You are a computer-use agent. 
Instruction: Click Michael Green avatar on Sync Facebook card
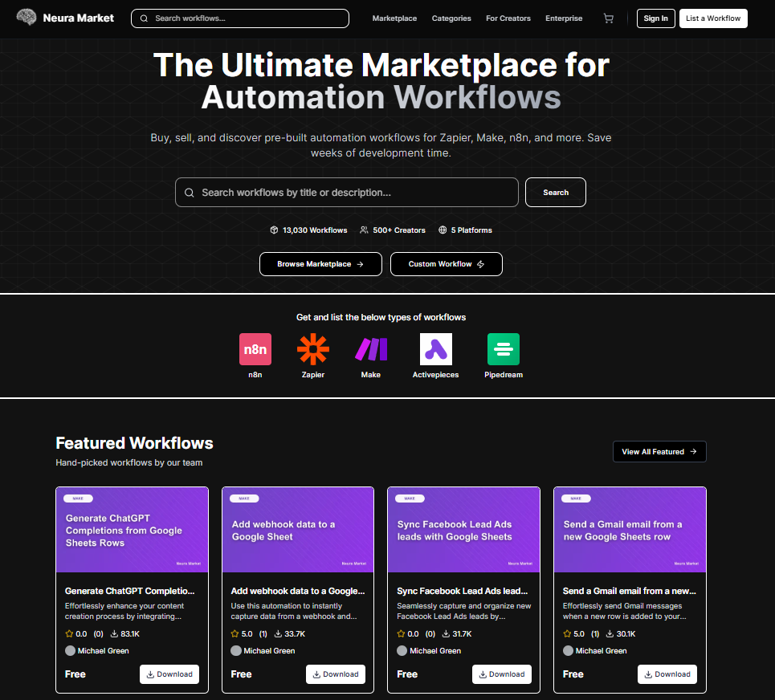[x=402, y=650]
